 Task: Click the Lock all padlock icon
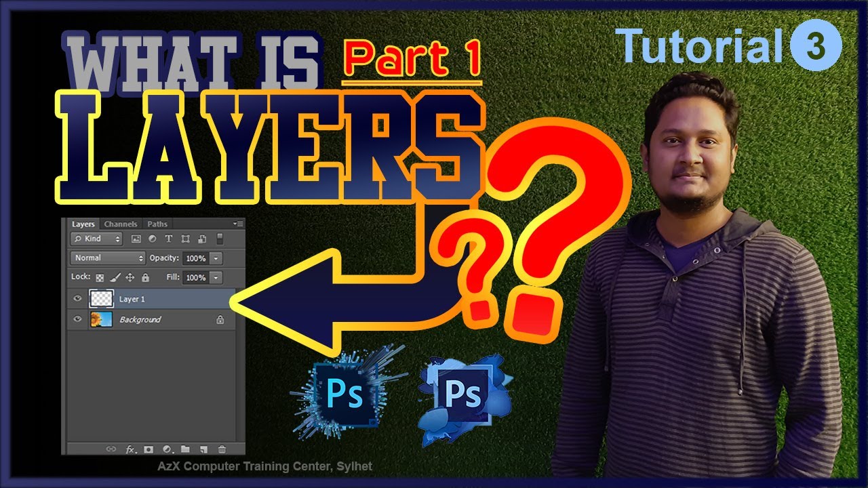coord(145,278)
